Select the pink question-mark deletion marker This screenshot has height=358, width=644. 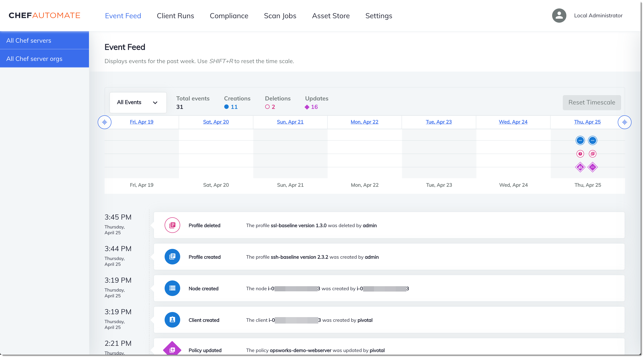[580, 154]
